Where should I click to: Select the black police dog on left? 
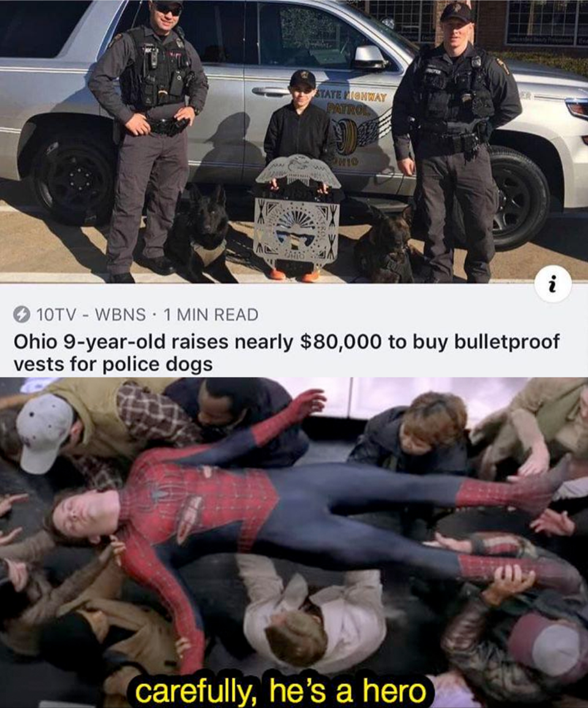(202, 233)
